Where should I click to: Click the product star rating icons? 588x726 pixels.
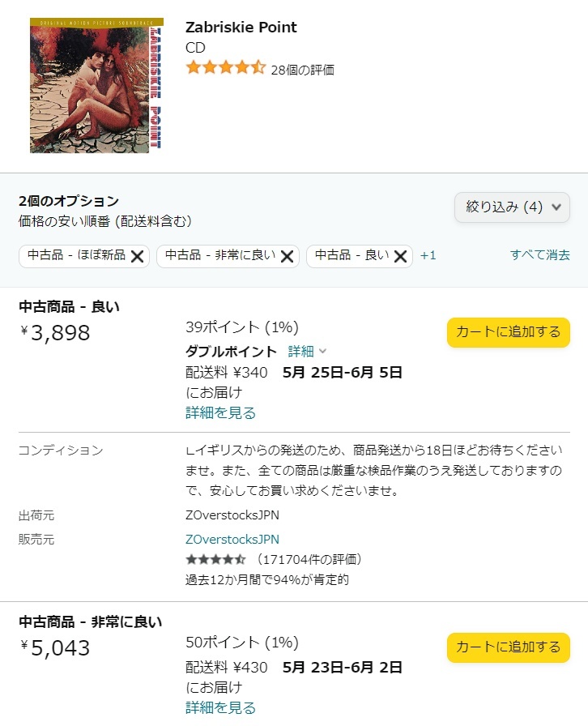point(225,68)
